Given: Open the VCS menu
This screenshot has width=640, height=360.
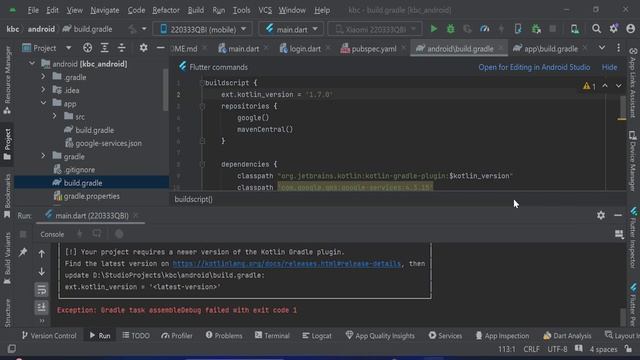Looking at the screenshot, I should pyautogui.click(x=265, y=10).
